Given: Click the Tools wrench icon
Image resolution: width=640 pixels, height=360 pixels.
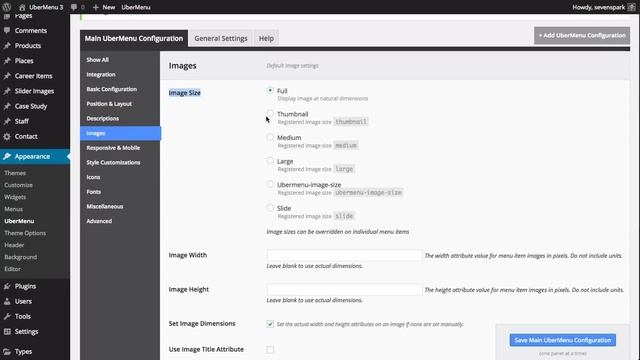Looking at the screenshot, I should (7, 316).
